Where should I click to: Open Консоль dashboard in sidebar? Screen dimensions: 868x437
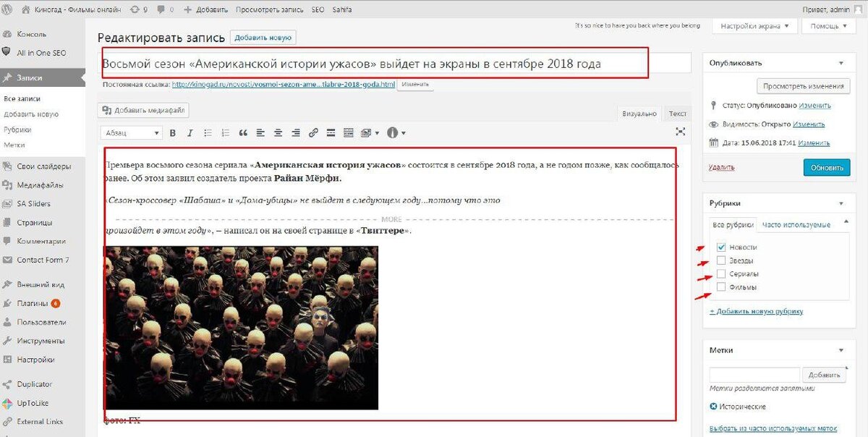[32, 34]
